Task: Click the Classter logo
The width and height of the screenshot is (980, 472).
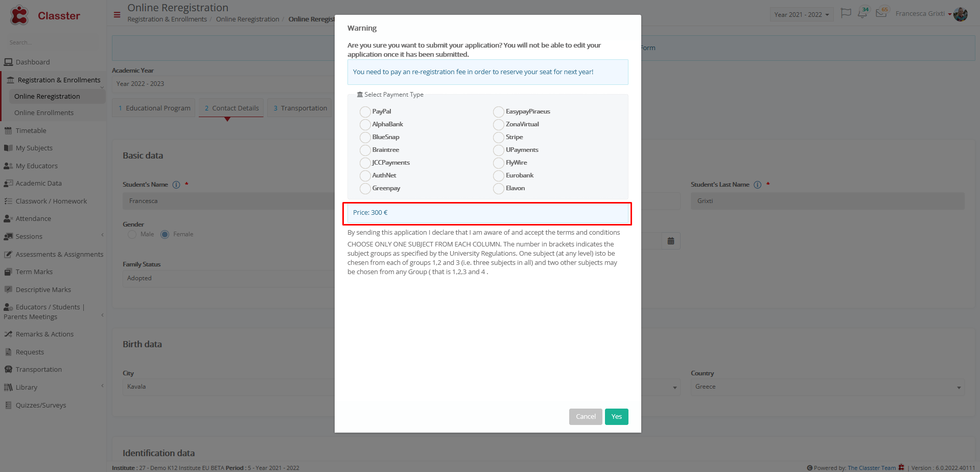Action: tap(45, 15)
